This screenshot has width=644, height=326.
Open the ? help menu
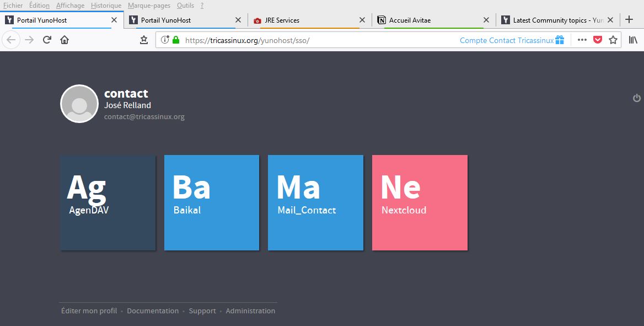click(x=202, y=6)
